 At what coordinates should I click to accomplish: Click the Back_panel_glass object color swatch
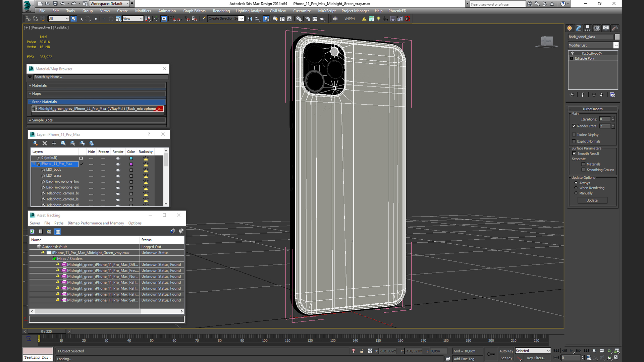pyautogui.click(x=617, y=37)
